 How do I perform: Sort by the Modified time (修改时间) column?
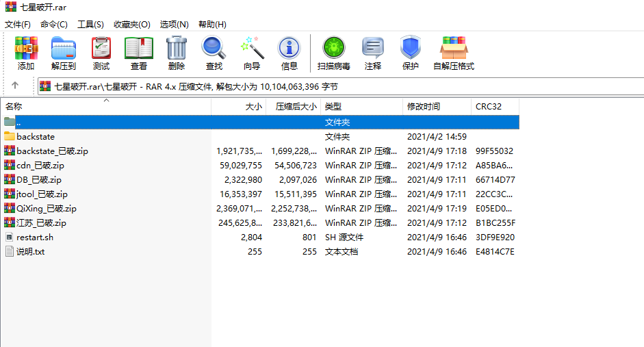[424, 107]
